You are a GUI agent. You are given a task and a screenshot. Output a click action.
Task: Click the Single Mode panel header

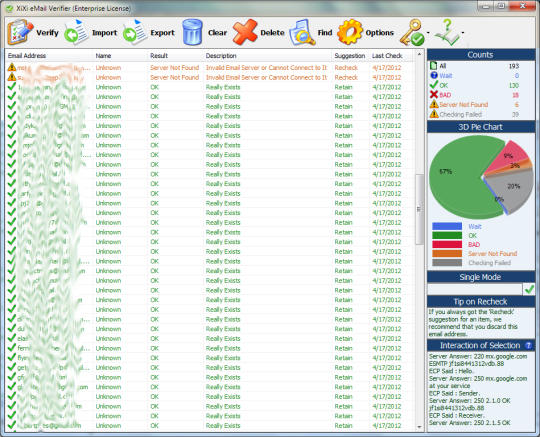(481, 277)
